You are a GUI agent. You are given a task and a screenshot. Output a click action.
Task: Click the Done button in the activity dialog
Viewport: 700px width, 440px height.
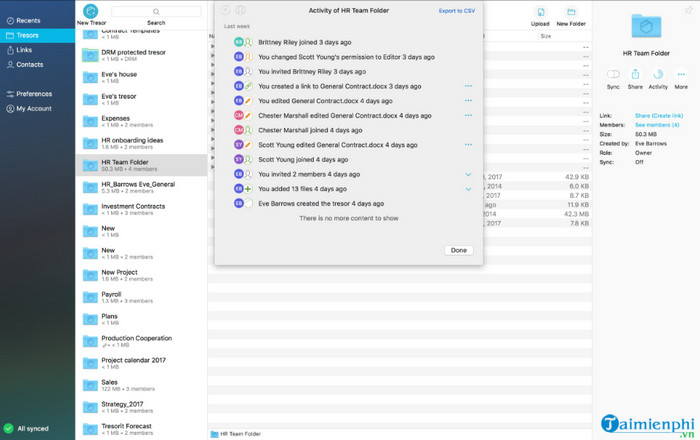[458, 250]
